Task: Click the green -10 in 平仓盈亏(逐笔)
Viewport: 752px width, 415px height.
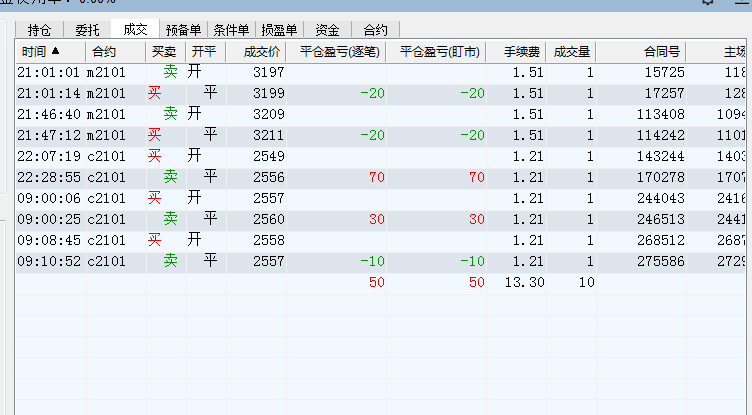Action: pyautogui.click(x=373, y=261)
